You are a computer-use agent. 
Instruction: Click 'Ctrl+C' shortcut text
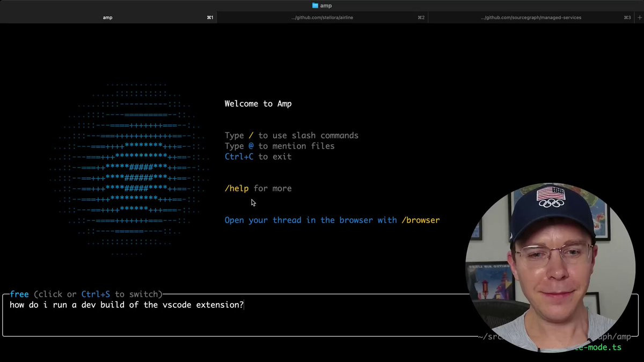239,157
